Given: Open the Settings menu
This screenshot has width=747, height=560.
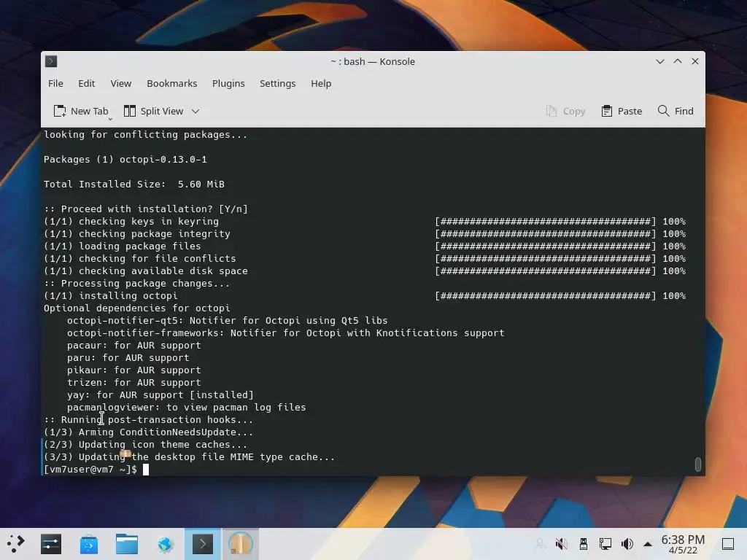Looking at the screenshot, I should (278, 83).
